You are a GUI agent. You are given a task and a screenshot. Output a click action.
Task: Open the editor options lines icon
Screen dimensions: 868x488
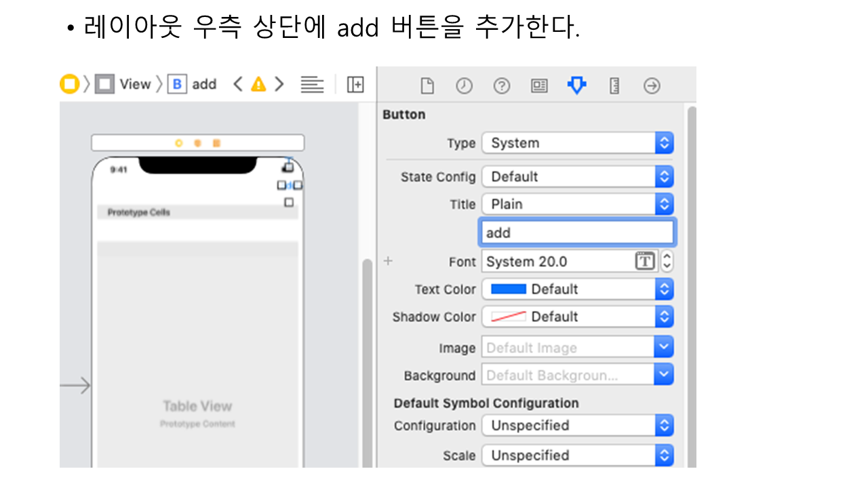(312, 85)
